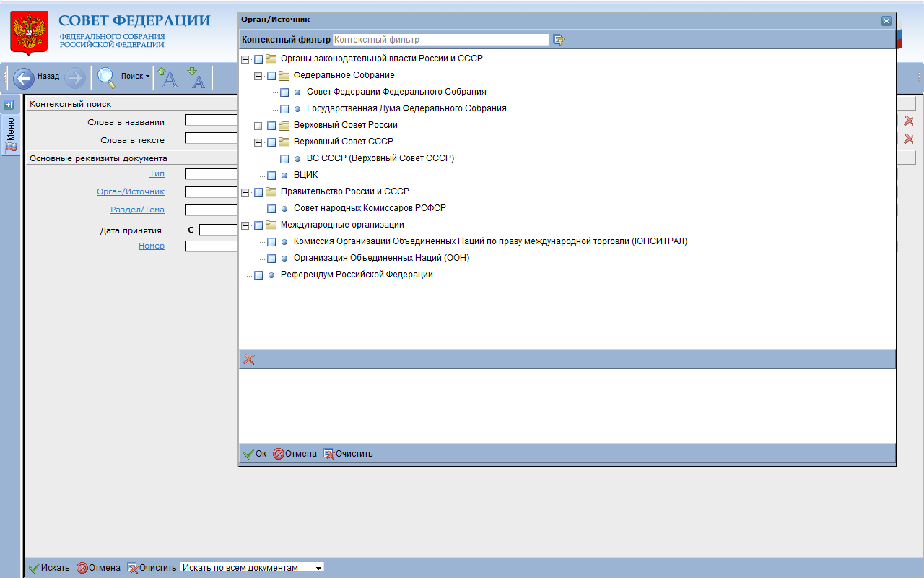Click the Слова в тексте input field
The image size is (924, 578).
[212, 138]
